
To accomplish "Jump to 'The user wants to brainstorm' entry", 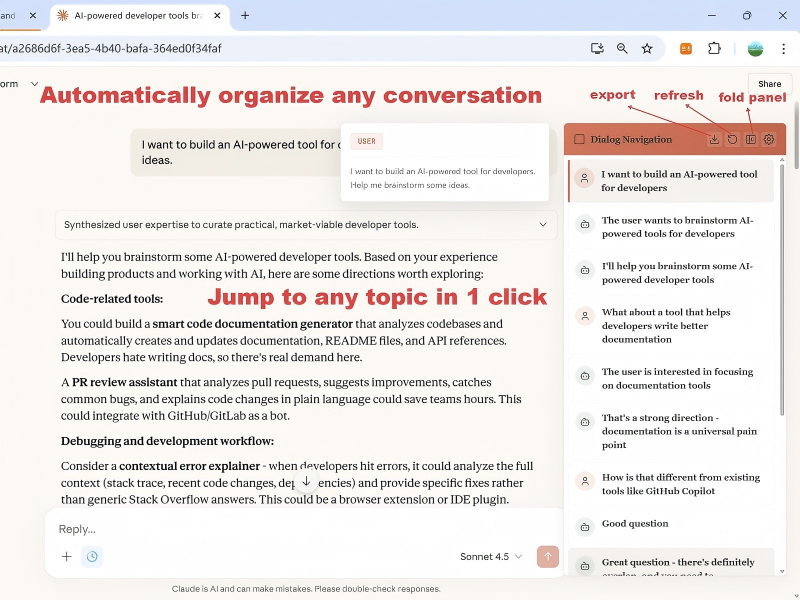I will [671, 227].
